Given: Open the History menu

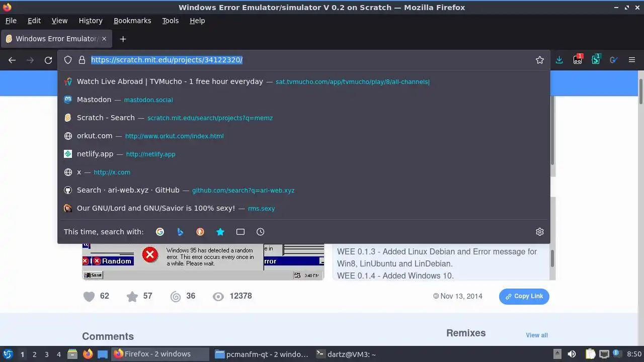Looking at the screenshot, I should pos(91,21).
